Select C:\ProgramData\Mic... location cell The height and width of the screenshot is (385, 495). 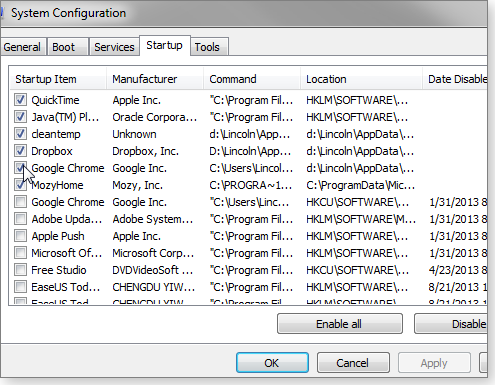[x=361, y=185]
